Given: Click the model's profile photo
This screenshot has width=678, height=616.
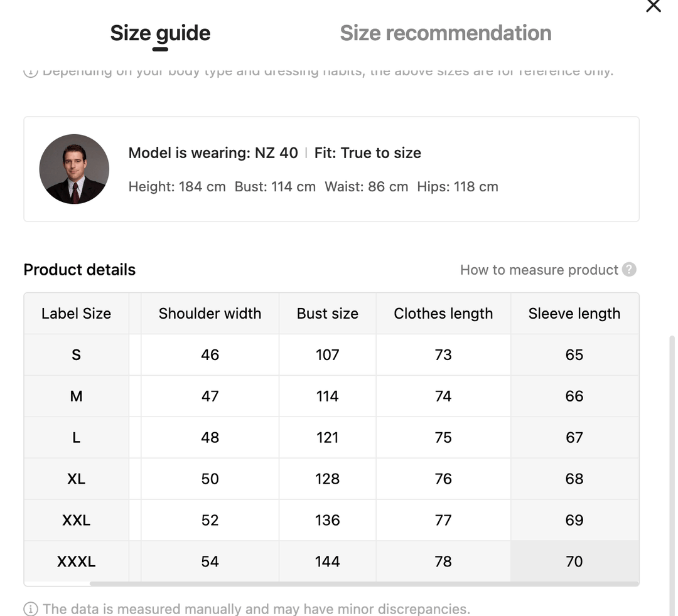Looking at the screenshot, I should (x=74, y=169).
